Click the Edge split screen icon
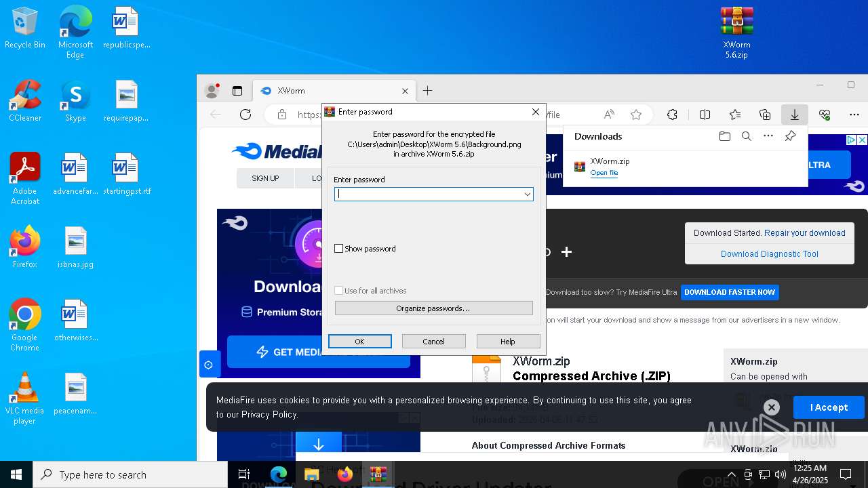The image size is (868, 488). (705, 115)
